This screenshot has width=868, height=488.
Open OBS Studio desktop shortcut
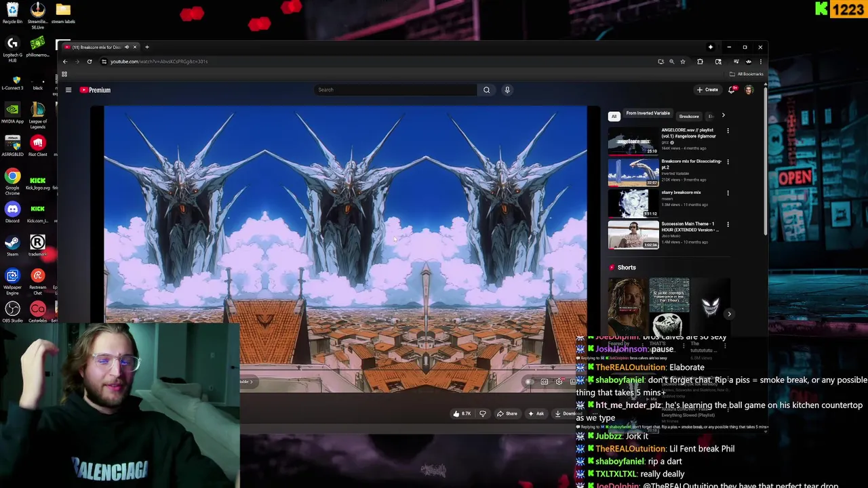(x=12, y=311)
